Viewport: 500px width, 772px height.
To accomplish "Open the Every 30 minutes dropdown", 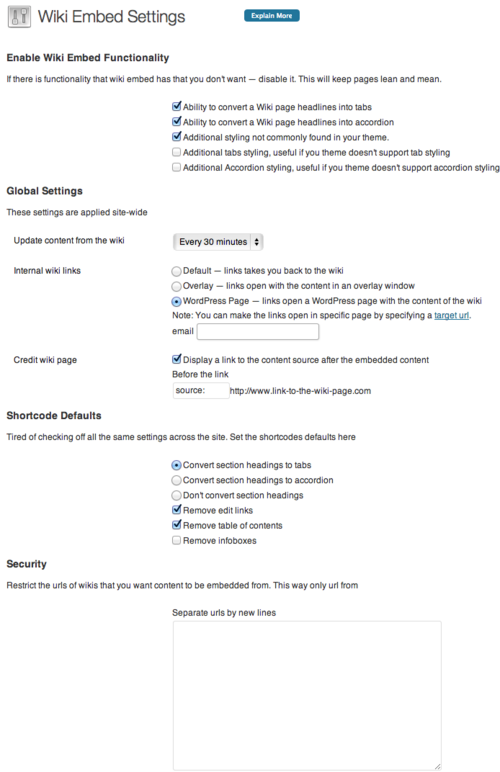I will tap(219, 242).
